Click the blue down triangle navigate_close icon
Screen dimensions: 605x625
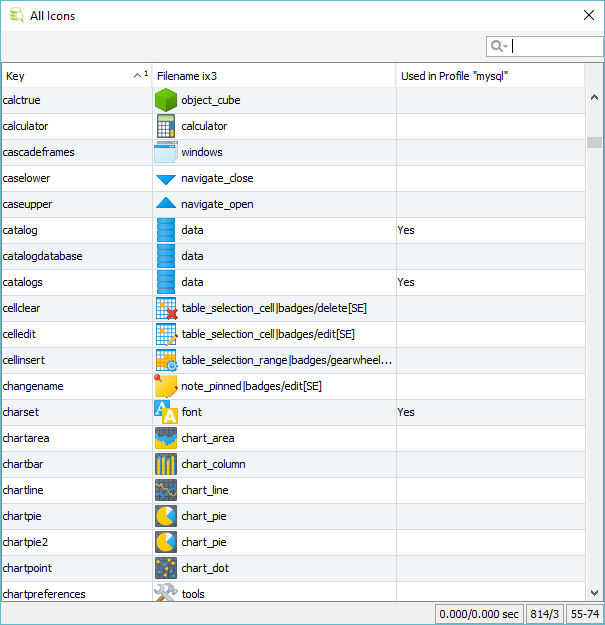(166, 179)
